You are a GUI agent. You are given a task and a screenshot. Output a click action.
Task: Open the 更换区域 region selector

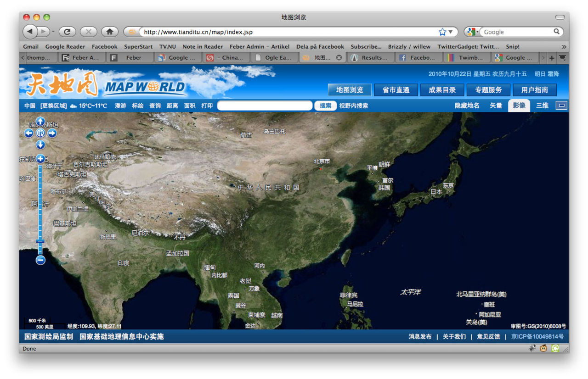[54, 106]
